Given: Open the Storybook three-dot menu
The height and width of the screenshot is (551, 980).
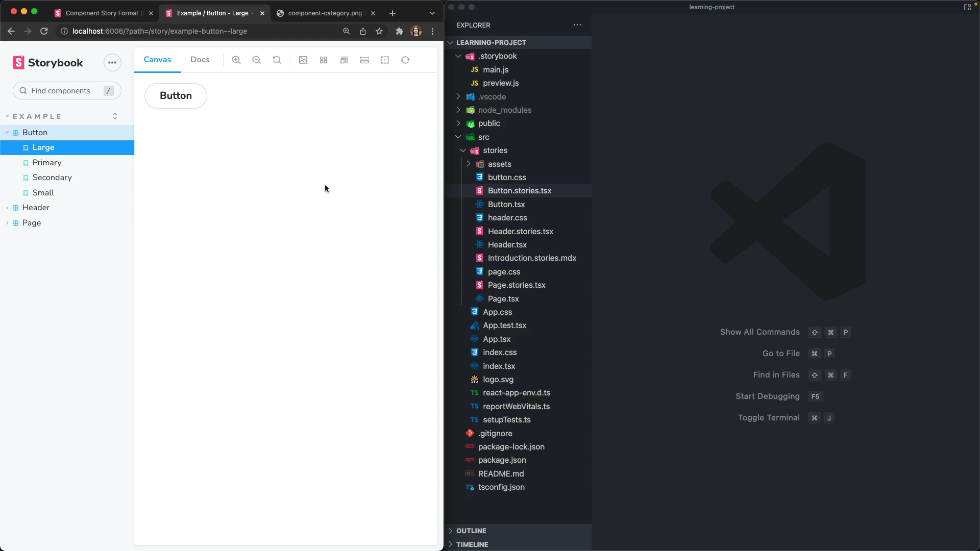Looking at the screenshot, I should 112,62.
